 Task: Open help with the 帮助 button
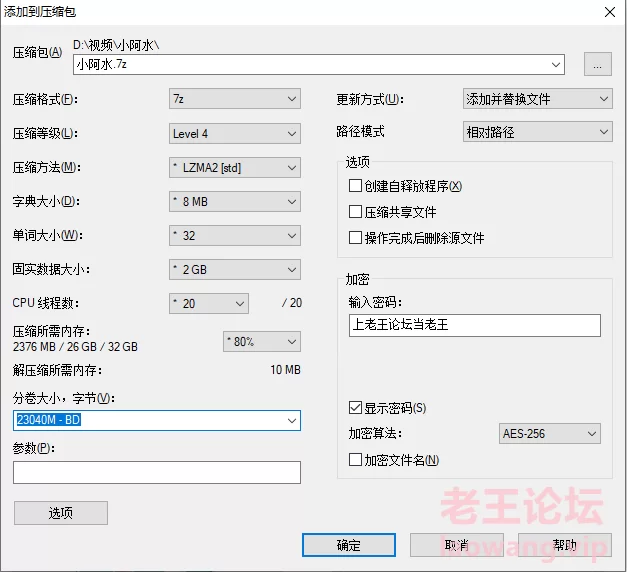565,545
